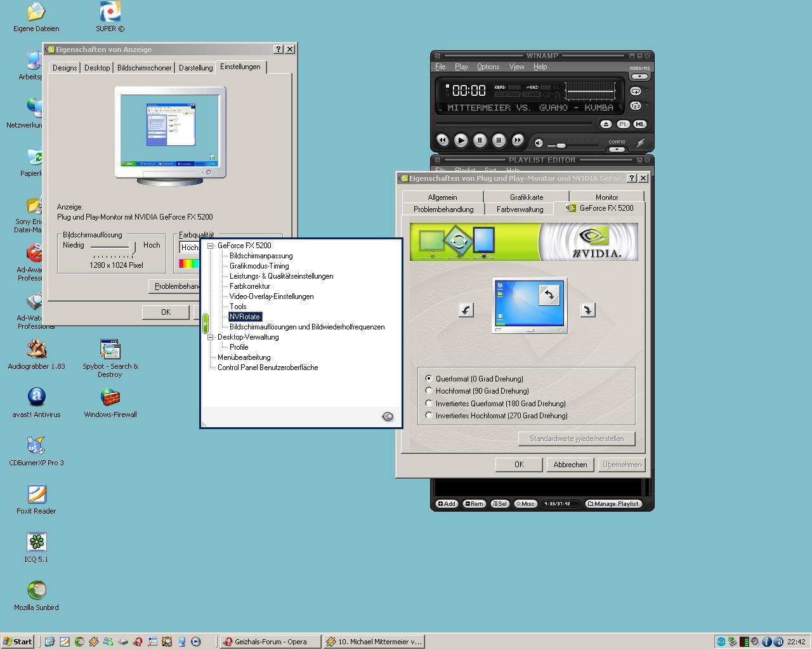Switch to Farbverwaltung tab

click(x=520, y=209)
